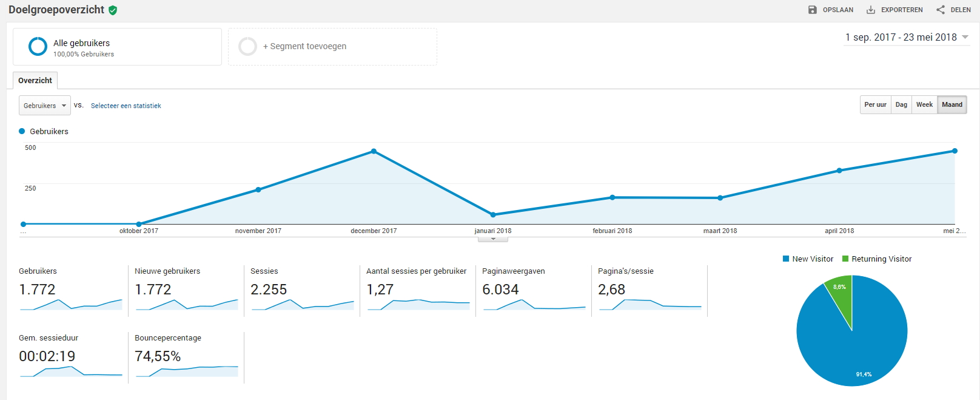Switch to the Overzicht tab
980x400 pixels.
pyautogui.click(x=35, y=81)
